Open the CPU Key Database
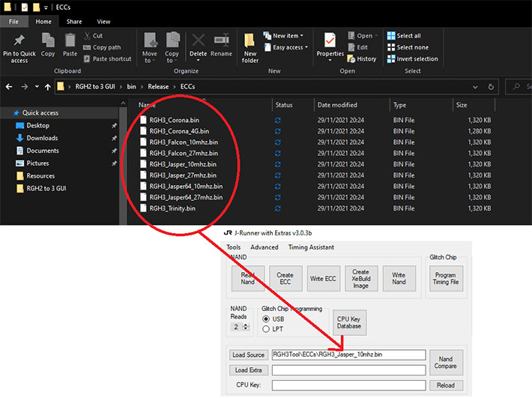The height and width of the screenshot is (398, 532). pos(349,323)
